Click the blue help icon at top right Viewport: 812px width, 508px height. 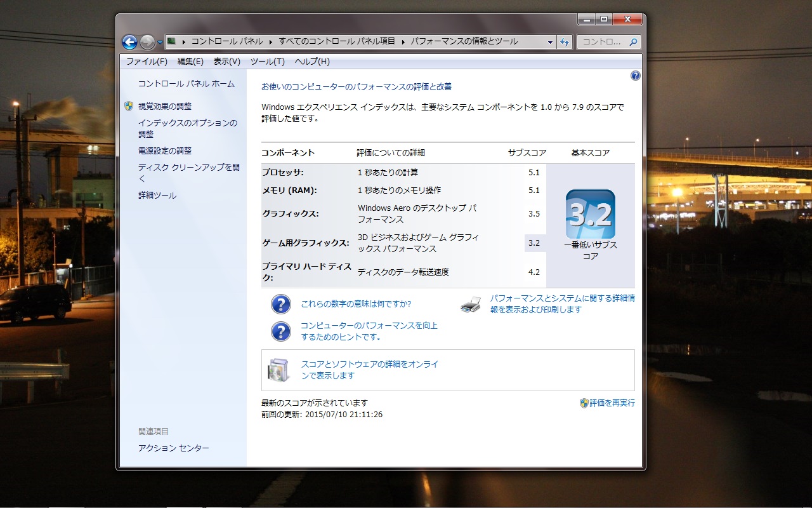(x=635, y=76)
